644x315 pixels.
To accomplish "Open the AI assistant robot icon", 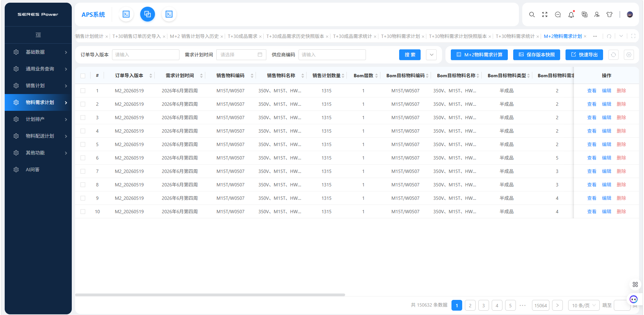I will 634,299.
